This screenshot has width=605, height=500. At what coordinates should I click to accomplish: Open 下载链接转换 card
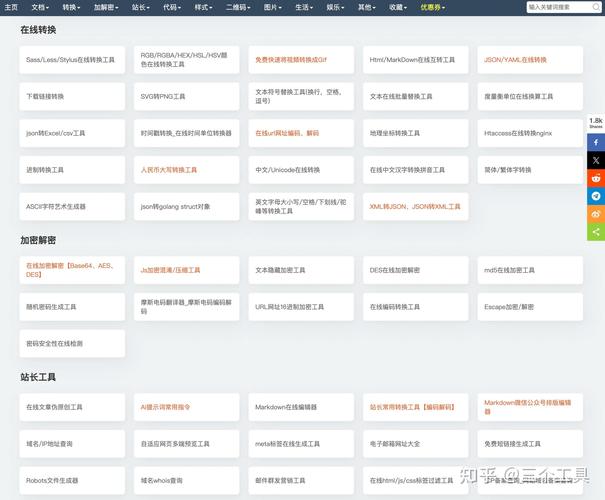[x=72, y=96]
